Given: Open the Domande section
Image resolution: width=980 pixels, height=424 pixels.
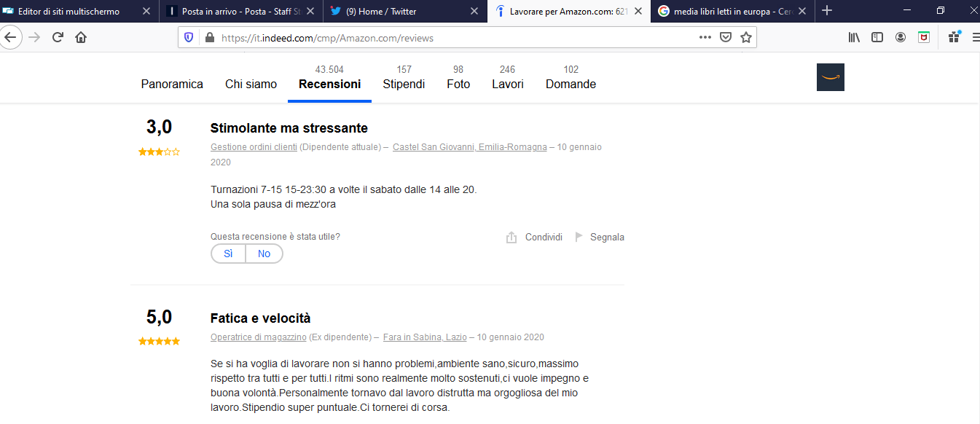Looking at the screenshot, I should click(x=571, y=85).
